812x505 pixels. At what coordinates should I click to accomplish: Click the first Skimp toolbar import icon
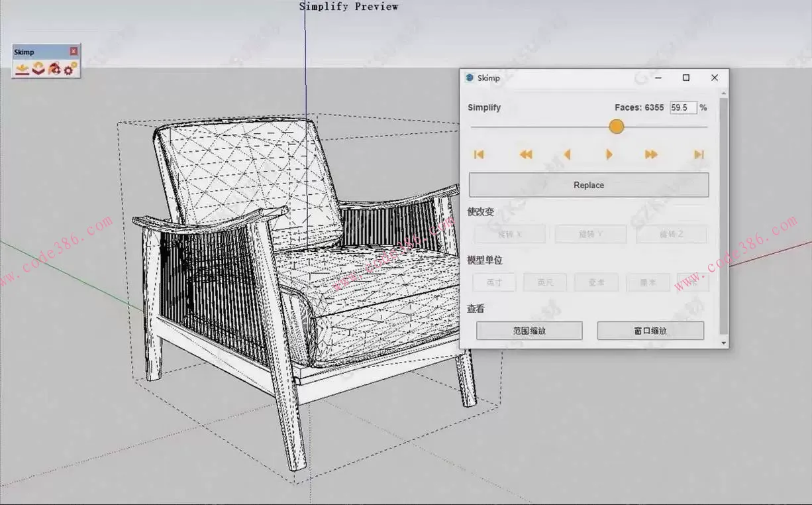pyautogui.click(x=23, y=68)
